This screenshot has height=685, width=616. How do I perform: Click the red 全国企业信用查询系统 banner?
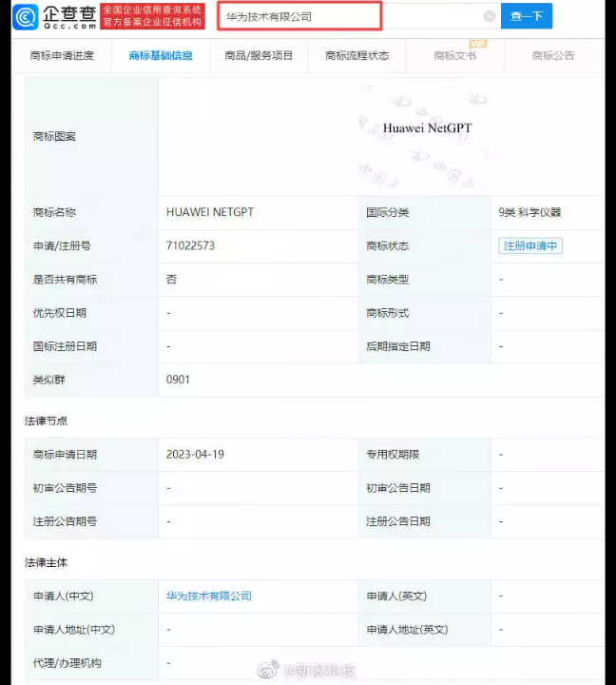point(152,16)
